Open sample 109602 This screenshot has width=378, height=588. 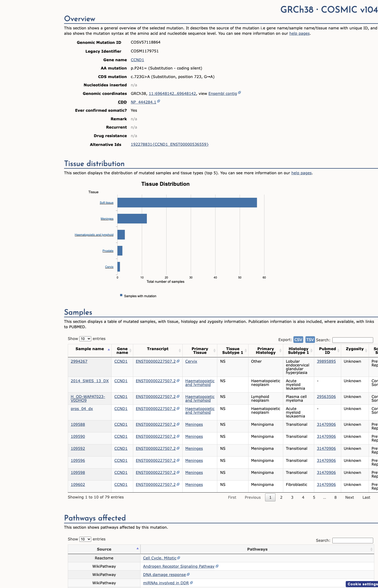coord(78,485)
